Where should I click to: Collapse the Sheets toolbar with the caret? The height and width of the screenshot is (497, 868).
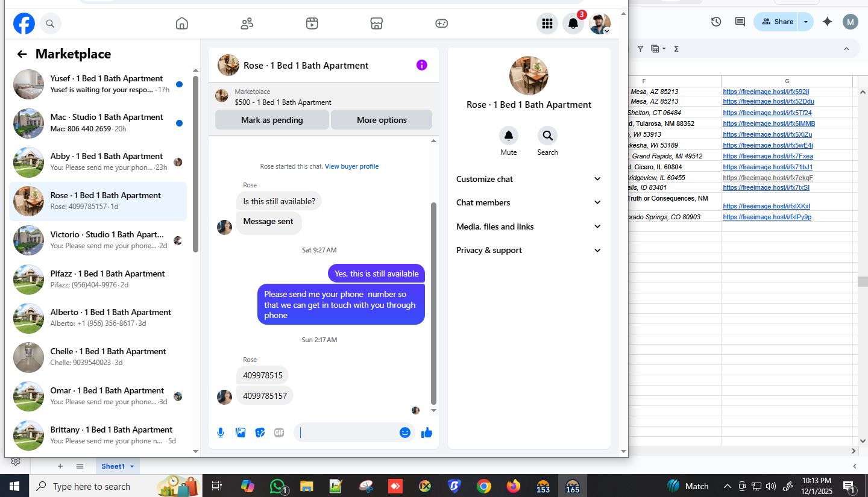(846, 49)
